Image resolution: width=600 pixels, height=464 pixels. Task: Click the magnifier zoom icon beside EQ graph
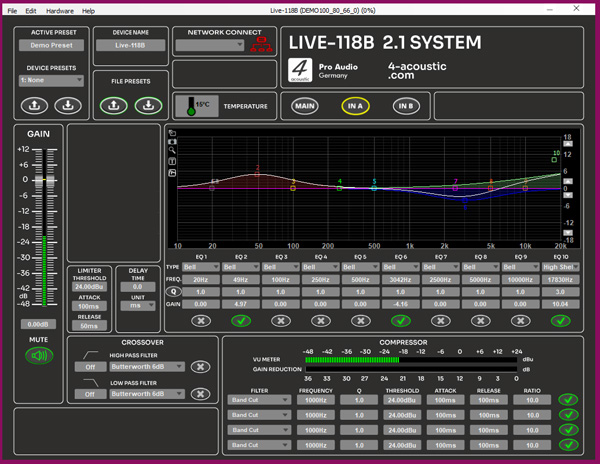(172, 150)
